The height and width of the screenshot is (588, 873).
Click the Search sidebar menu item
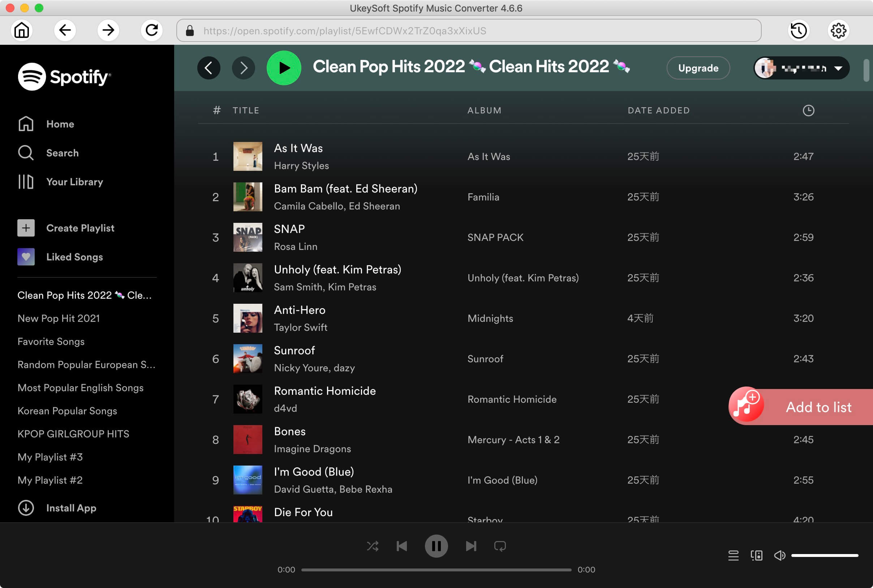click(x=63, y=153)
